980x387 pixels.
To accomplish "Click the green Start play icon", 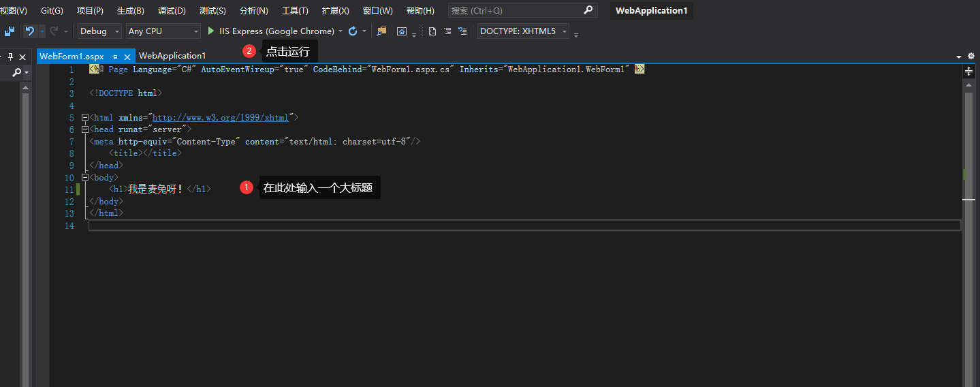I will tap(211, 31).
